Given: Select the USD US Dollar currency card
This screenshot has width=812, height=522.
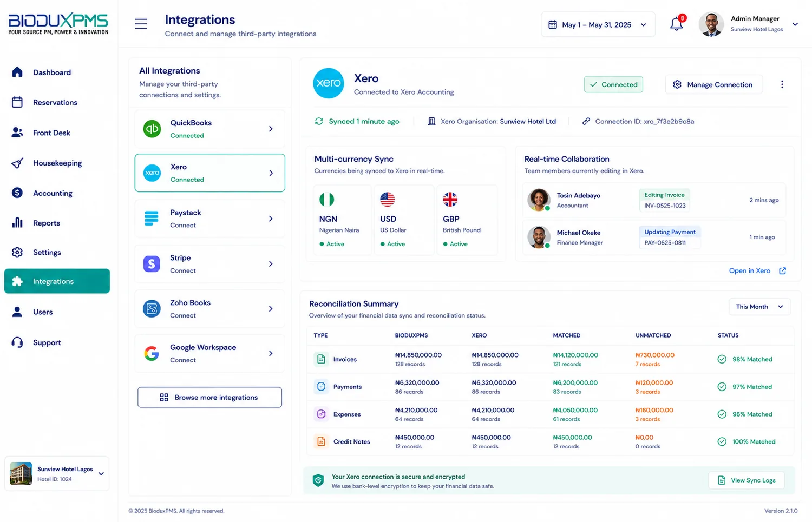Looking at the screenshot, I should 403,220.
